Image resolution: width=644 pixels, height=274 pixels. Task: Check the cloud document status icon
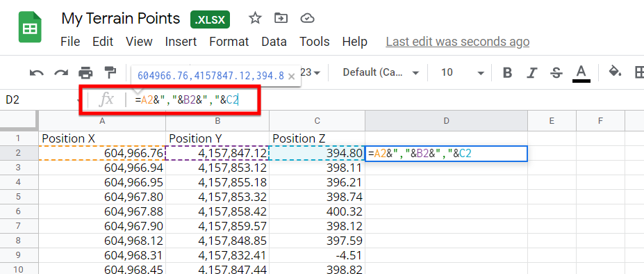tap(307, 18)
